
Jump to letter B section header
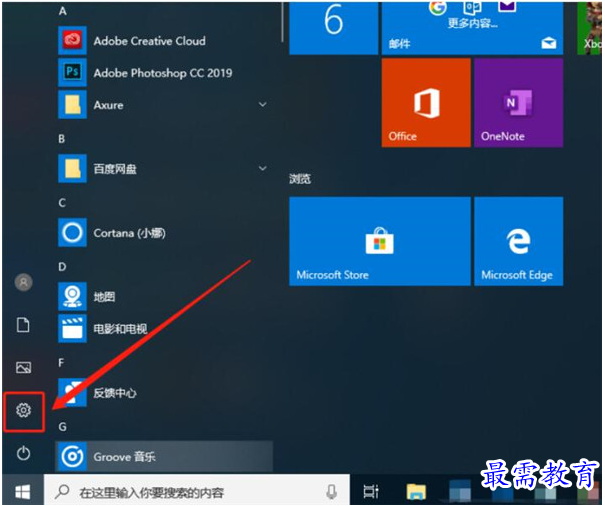[62, 139]
